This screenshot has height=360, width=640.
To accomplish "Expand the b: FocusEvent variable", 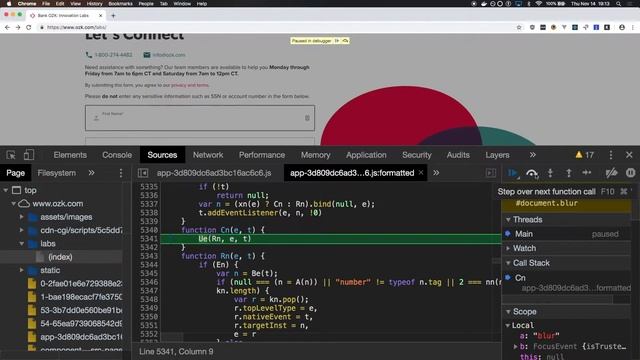I will (515, 347).
